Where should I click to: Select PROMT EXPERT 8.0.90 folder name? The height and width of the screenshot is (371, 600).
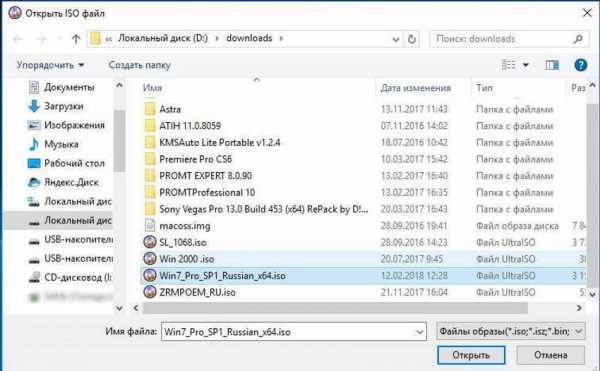tap(205, 176)
